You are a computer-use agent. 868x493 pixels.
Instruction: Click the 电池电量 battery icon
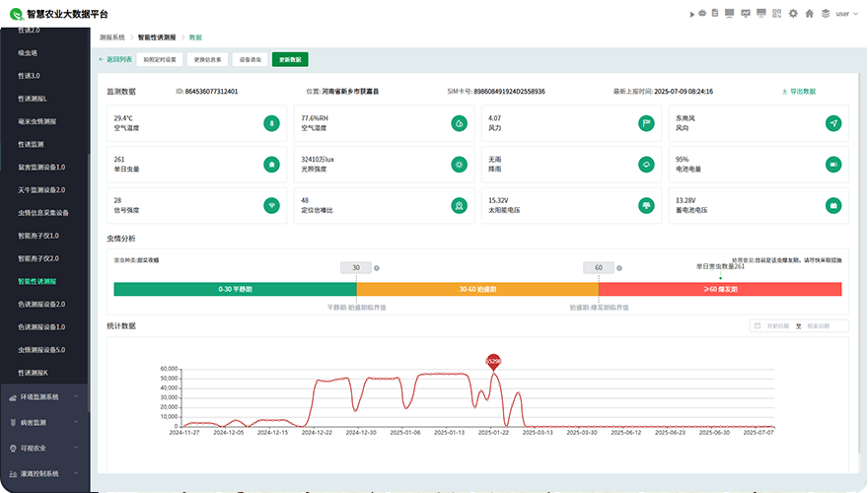pyautogui.click(x=833, y=165)
